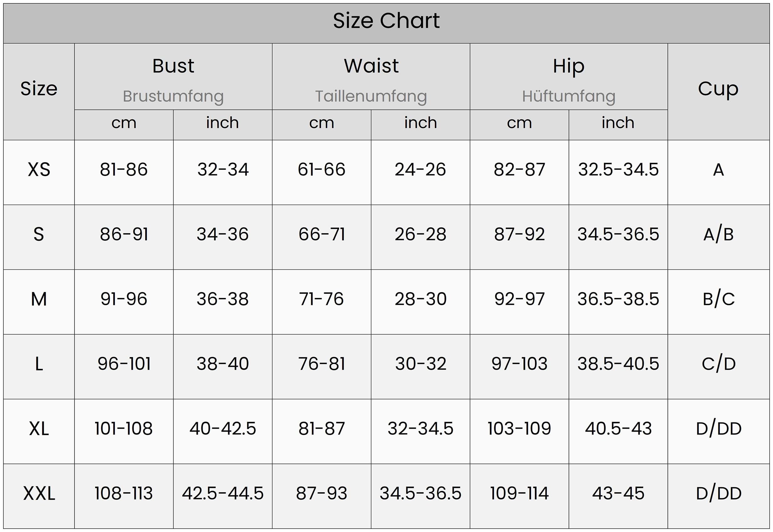Select the XXL size row label

(39, 493)
